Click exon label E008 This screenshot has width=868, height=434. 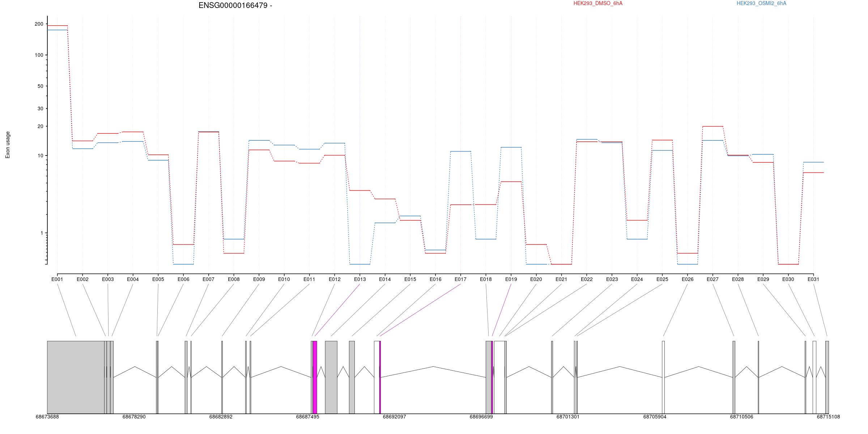pos(234,279)
